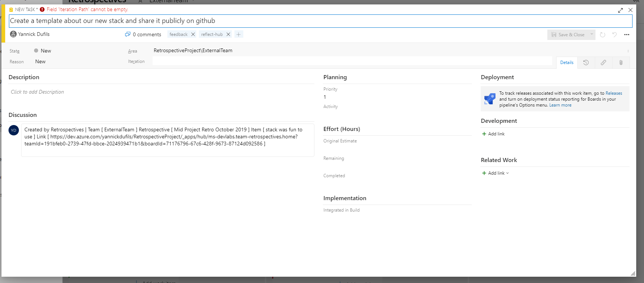Screen dimensions: 644x283
Task: Click the Iteration Path error icon
Action: [x=42, y=10]
